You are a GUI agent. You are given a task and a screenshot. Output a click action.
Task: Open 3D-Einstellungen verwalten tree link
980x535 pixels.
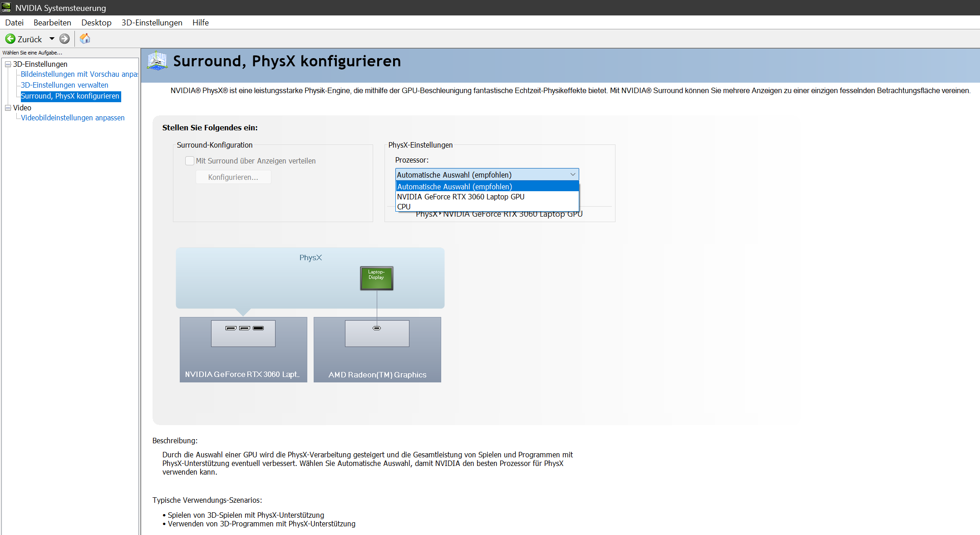click(x=64, y=85)
